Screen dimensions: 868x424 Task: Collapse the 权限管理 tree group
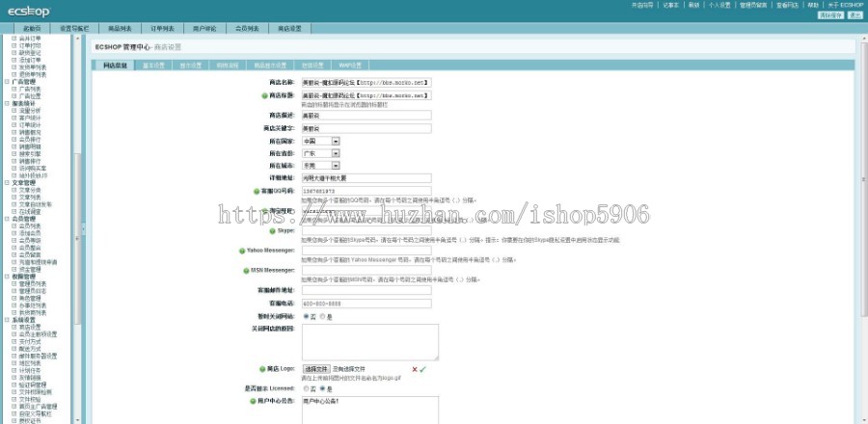click(7, 276)
